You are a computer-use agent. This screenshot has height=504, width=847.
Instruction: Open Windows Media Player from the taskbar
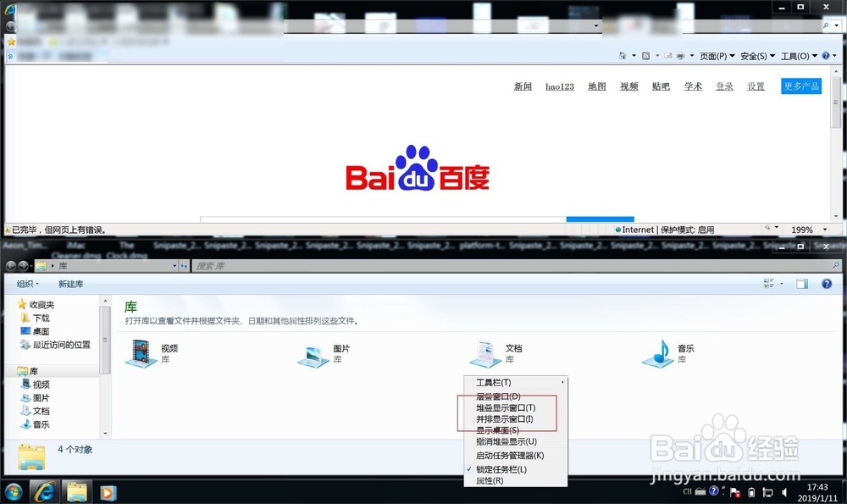click(108, 493)
